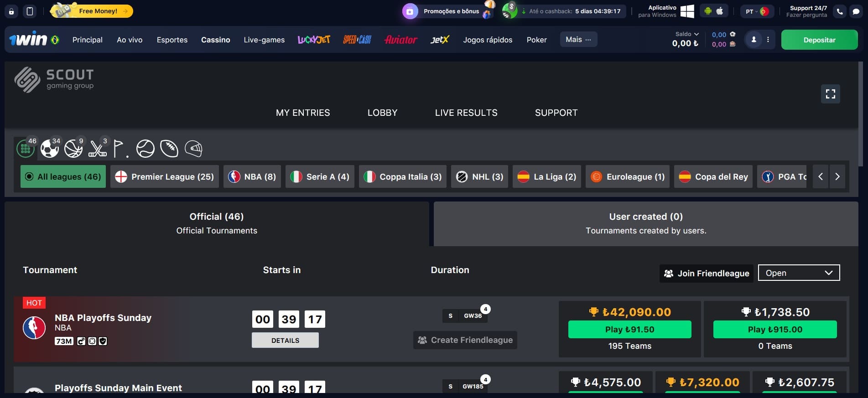This screenshot has width=868, height=398.
Task: Open the PT language selector
Action: tap(757, 11)
